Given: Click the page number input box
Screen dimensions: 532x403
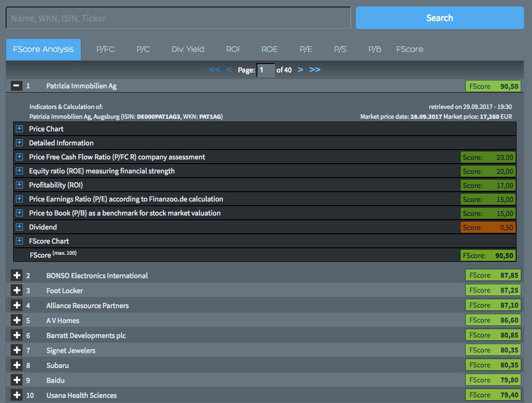Looking at the screenshot, I should tap(266, 70).
